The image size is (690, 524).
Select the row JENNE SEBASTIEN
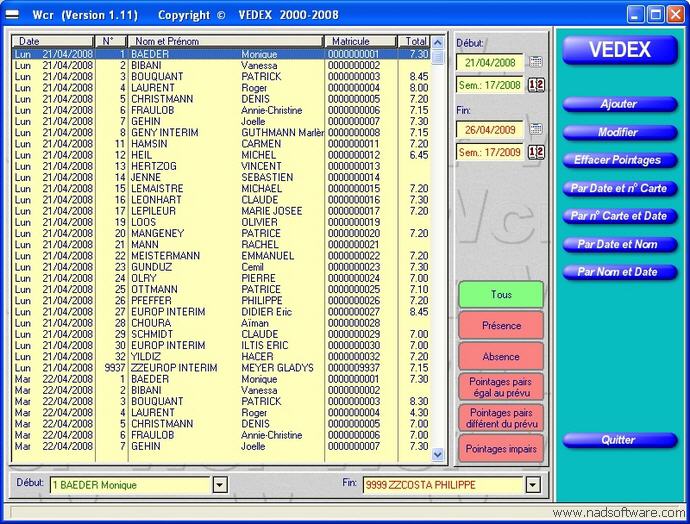click(x=221, y=177)
